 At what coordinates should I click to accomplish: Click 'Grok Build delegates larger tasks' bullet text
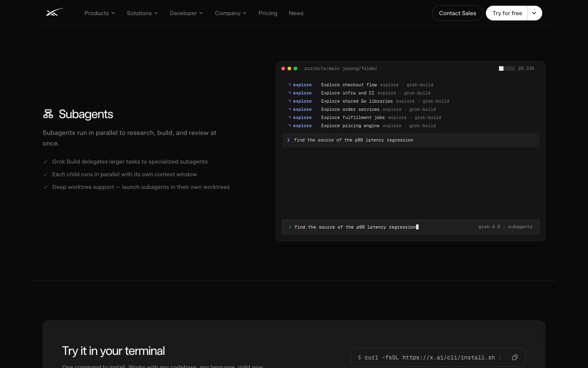coord(130,162)
